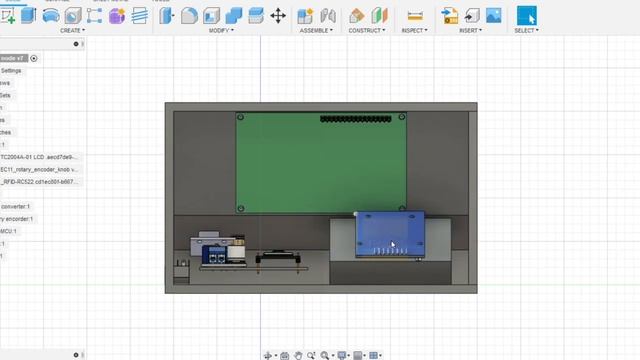The image size is (640, 360).
Task: Select the Press Pull tool
Action: [167, 16]
